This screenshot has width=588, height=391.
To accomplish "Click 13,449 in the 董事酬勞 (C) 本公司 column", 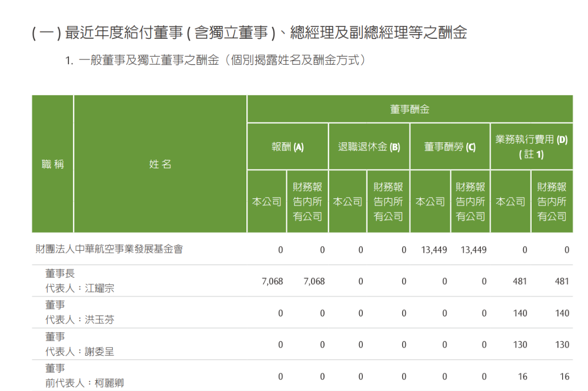I will [x=434, y=250].
